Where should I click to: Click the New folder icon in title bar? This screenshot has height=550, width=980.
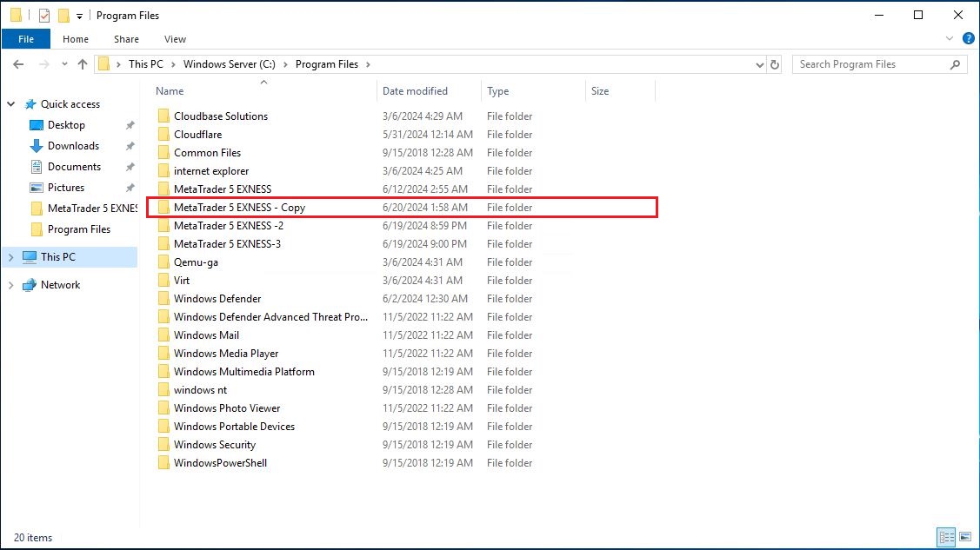(63, 16)
